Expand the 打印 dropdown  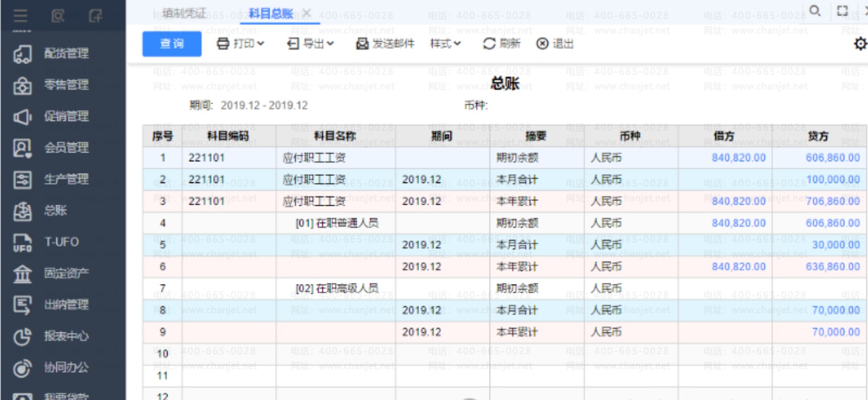click(241, 44)
